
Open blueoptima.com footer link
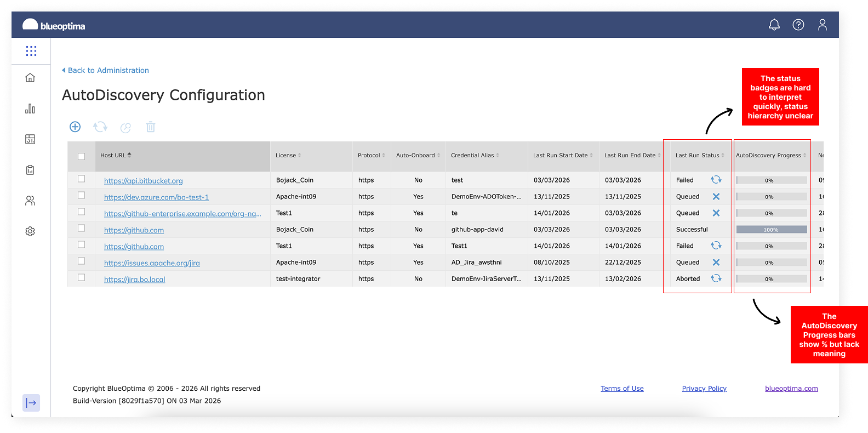pyautogui.click(x=791, y=388)
